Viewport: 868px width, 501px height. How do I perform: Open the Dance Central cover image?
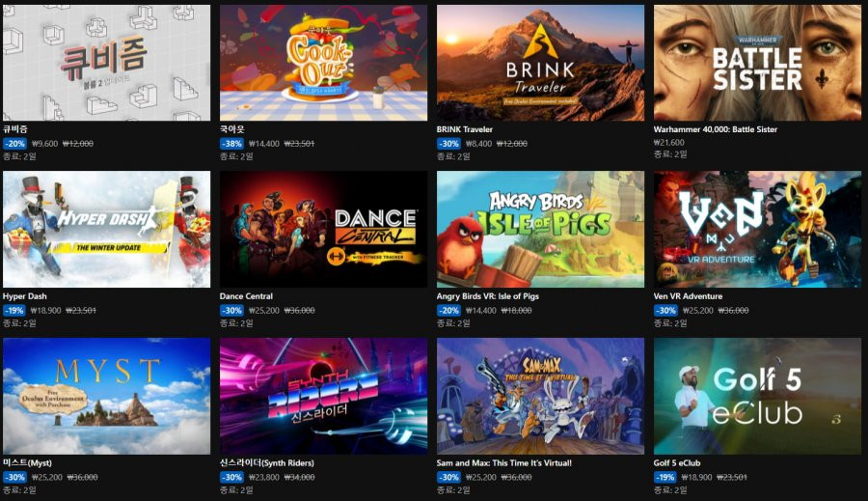[x=323, y=229]
